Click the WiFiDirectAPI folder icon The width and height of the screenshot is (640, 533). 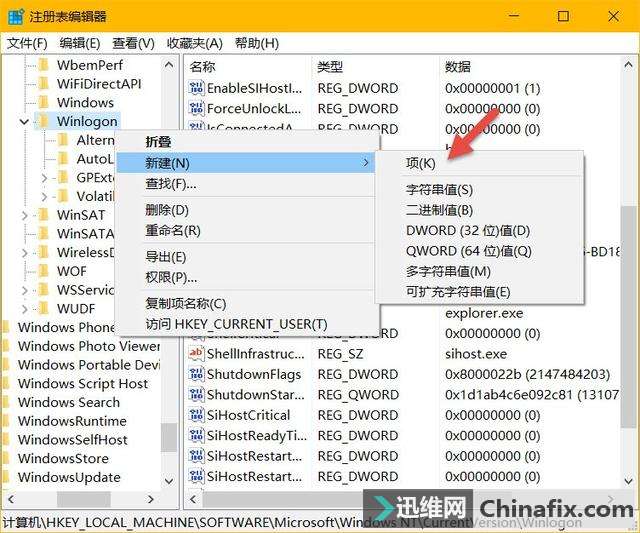point(44,84)
